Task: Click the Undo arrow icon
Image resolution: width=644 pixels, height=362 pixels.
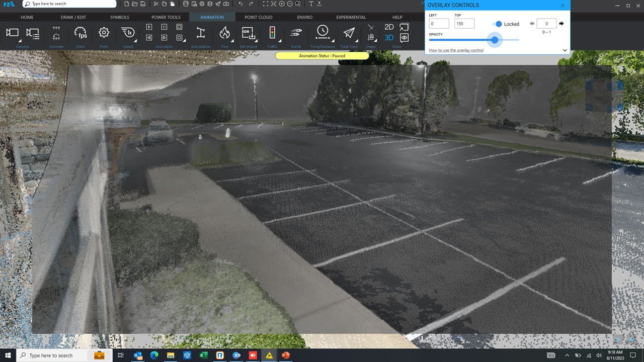Action: 240,4
